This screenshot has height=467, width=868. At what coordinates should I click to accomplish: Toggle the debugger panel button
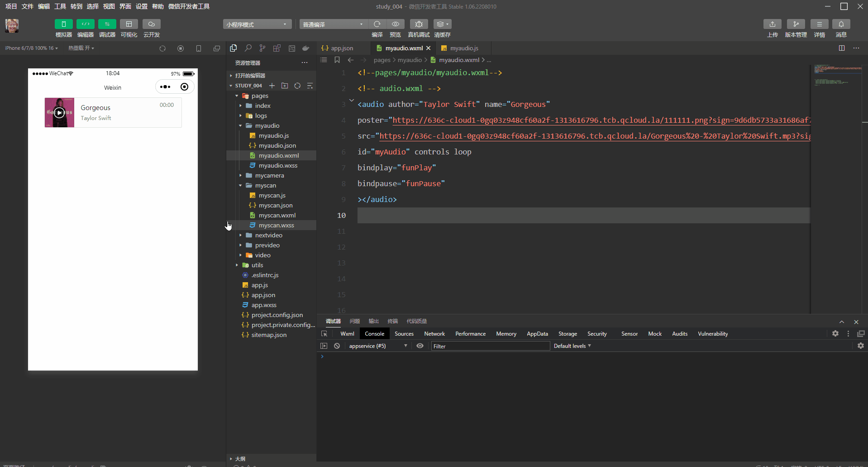[107, 24]
